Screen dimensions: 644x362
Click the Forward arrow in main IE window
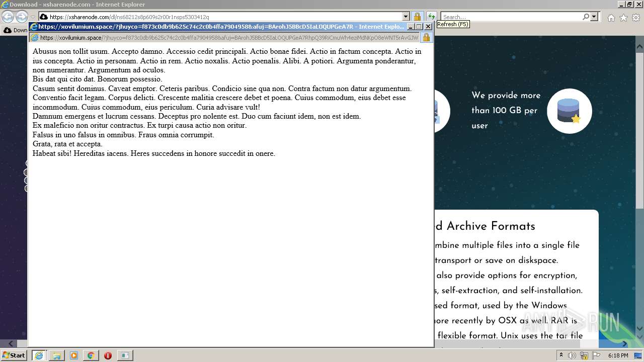tap(21, 17)
